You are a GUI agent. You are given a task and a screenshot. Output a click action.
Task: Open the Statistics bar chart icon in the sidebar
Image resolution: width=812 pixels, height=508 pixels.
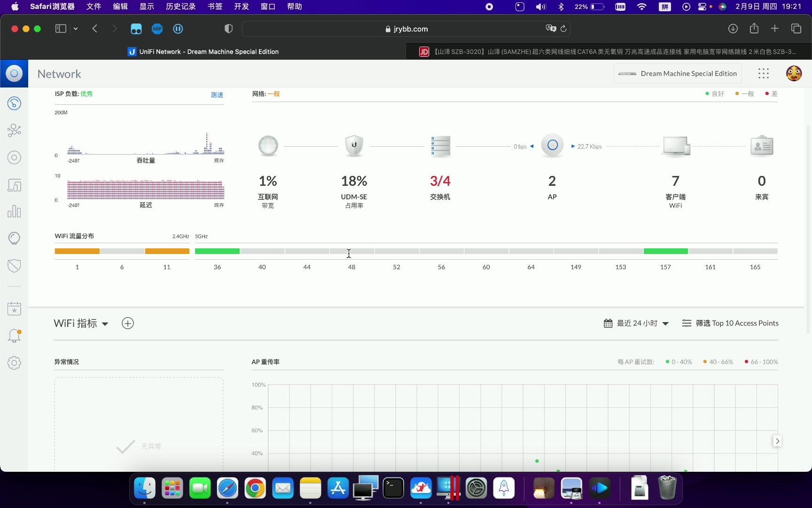tap(14, 211)
